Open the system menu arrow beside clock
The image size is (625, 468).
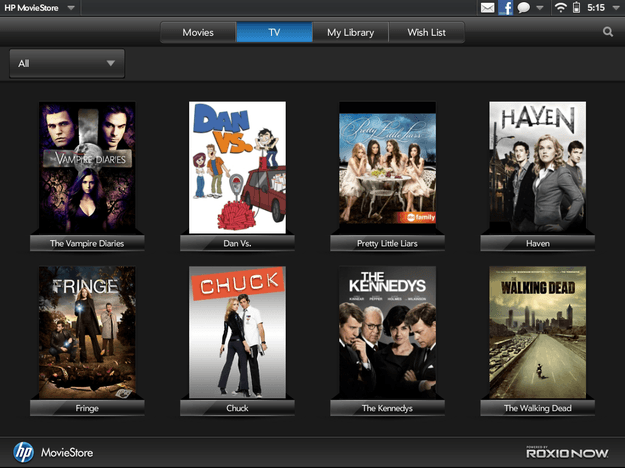click(616, 8)
